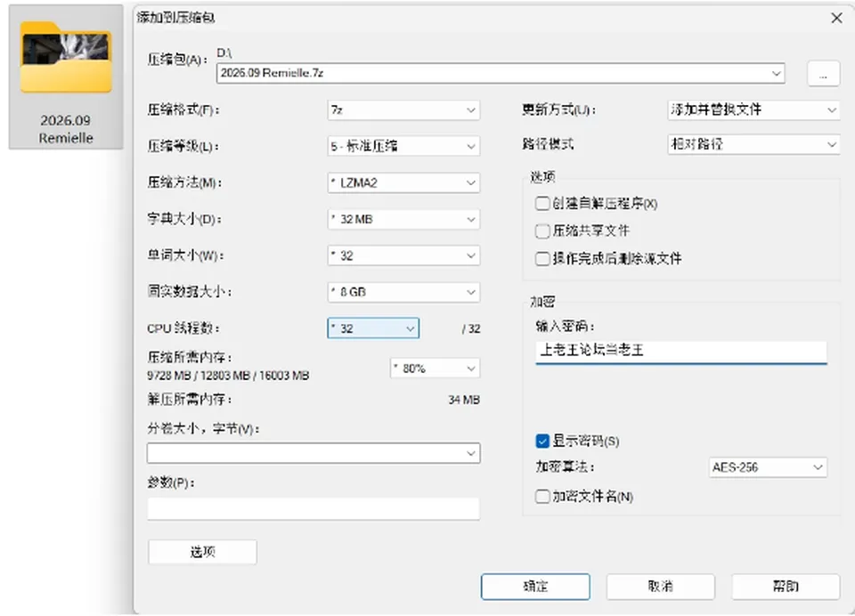Uncheck the 显示密码 checkbox
Image resolution: width=855 pixels, height=616 pixels.
[x=542, y=441]
